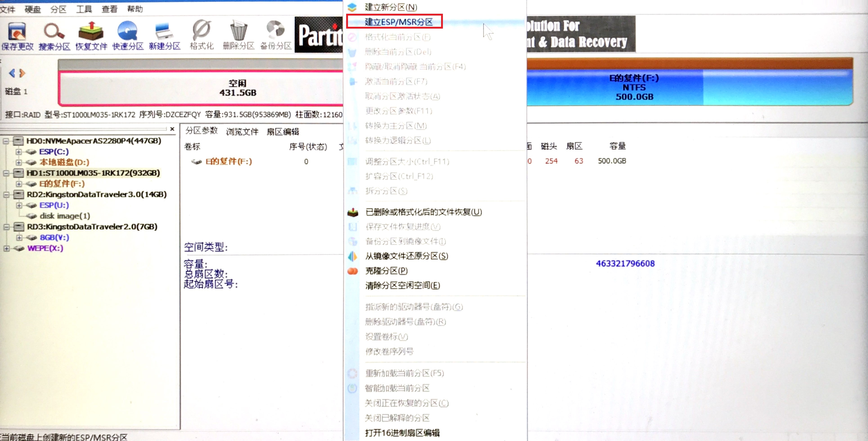Viewport: 868px width, 441px height.
Task: Go to next disk with right arrow
Action: pyautogui.click(x=22, y=73)
